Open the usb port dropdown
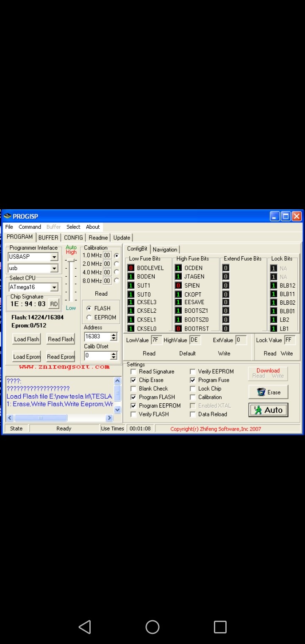Image resolution: width=305 pixels, height=644 pixels. 54,268
